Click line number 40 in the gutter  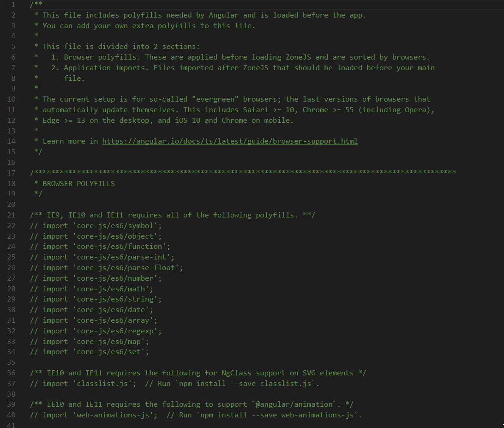pos(11,415)
